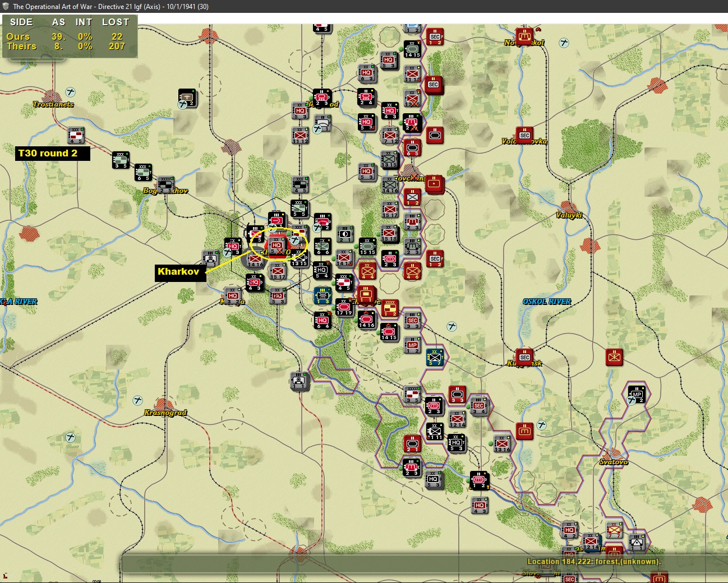Image resolution: width=728 pixels, height=583 pixels.
Task: Select the black air unit counter northeast of Trostianets
Action: tap(187, 98)
